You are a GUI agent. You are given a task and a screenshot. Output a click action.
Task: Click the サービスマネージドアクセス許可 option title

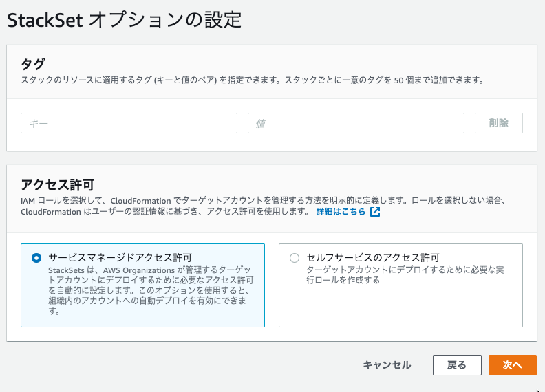[120, 257]
